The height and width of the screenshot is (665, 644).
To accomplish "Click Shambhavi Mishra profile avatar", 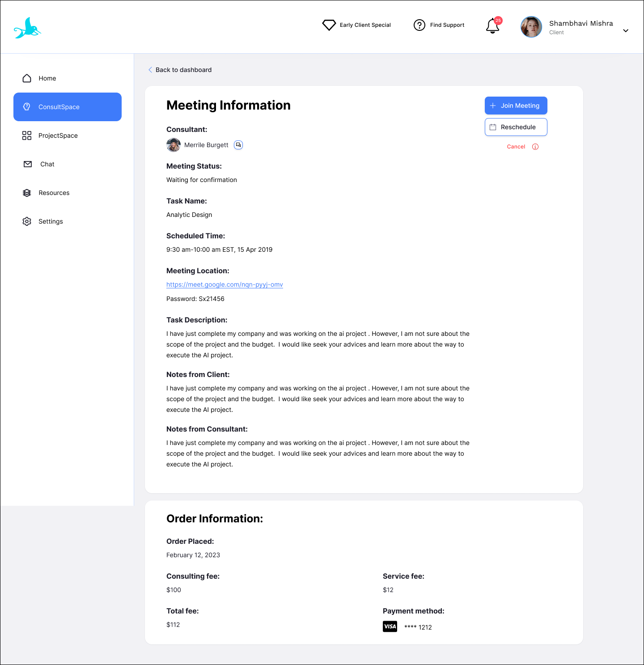I will tap(531, 27).
